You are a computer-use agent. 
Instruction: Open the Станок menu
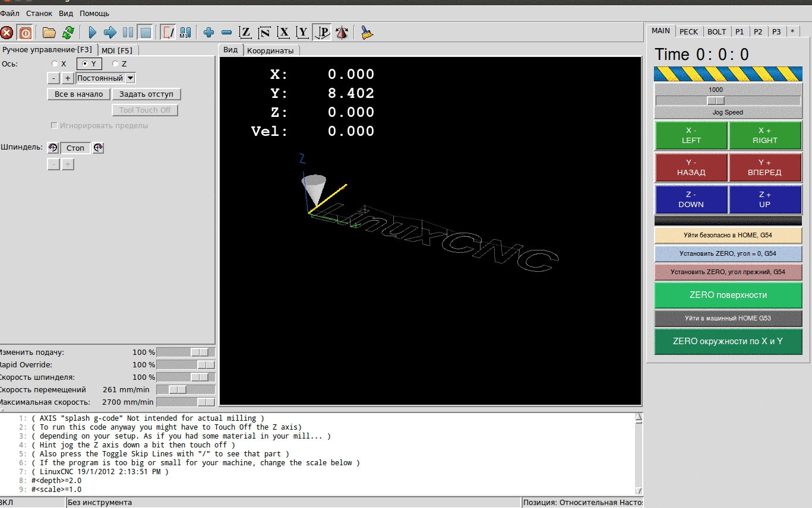(39, 13)
